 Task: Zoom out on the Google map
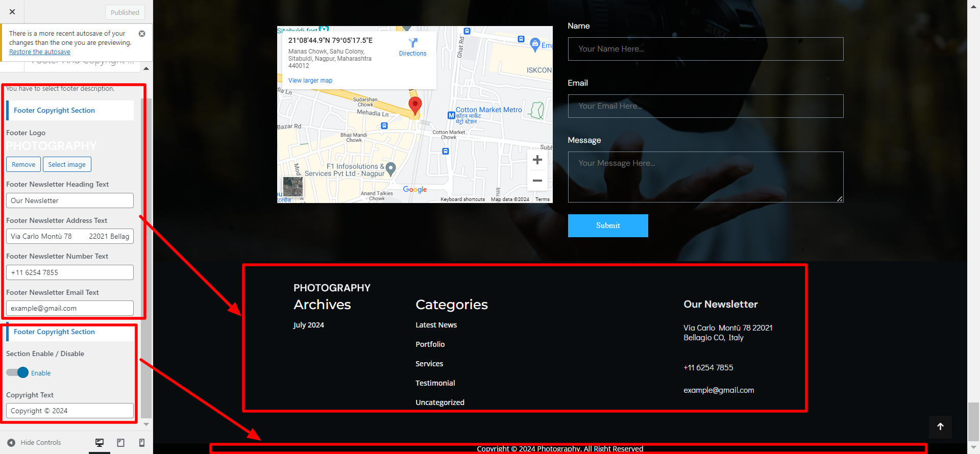[537, 181]
